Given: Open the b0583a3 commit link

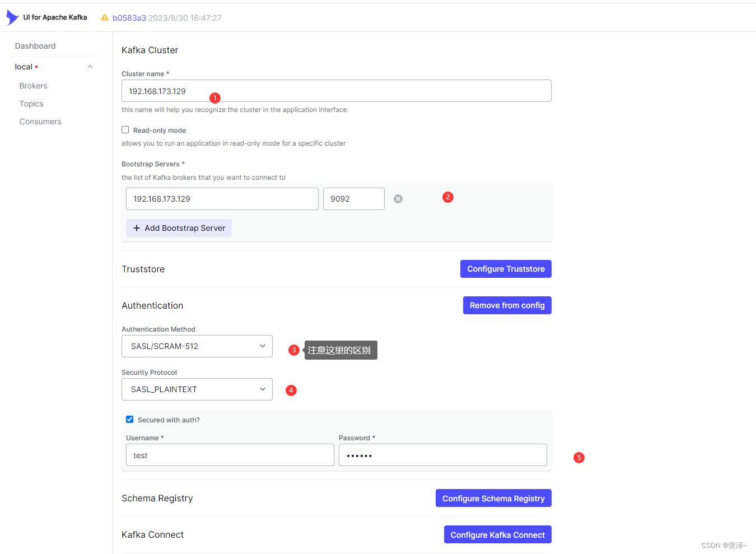Looking at the screenshot, I should pos(129,18).
